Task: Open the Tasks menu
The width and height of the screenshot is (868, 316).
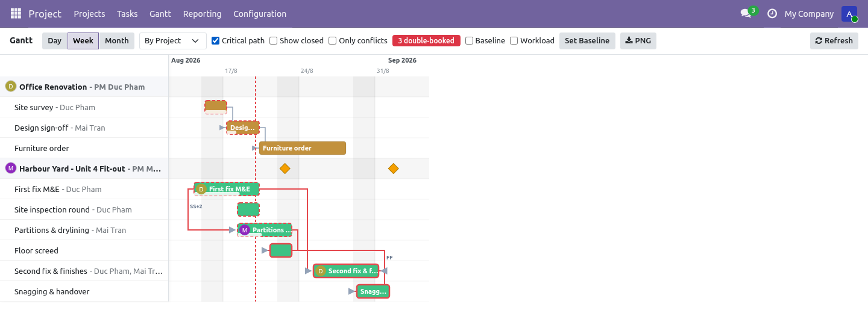Action: tap(127, 14)
